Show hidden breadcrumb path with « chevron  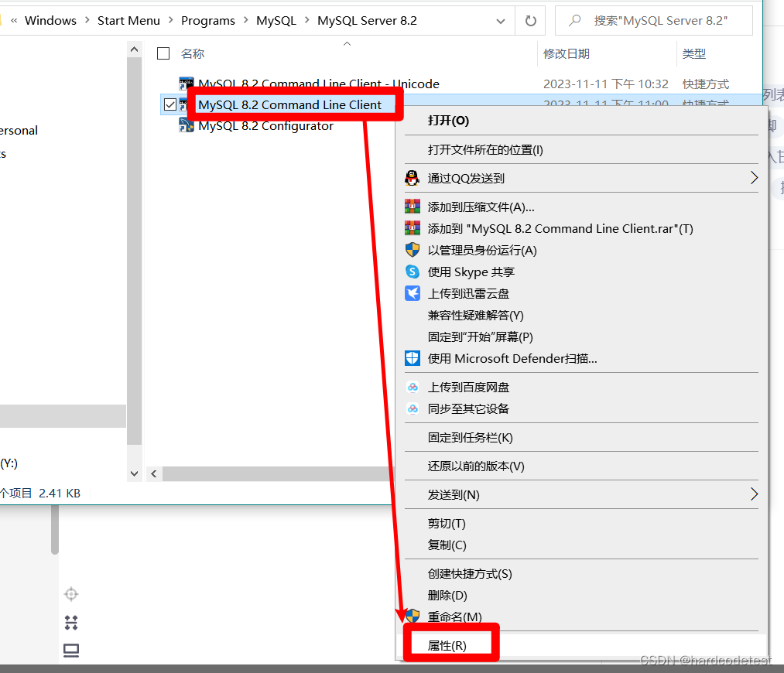[x=14, y=20]
